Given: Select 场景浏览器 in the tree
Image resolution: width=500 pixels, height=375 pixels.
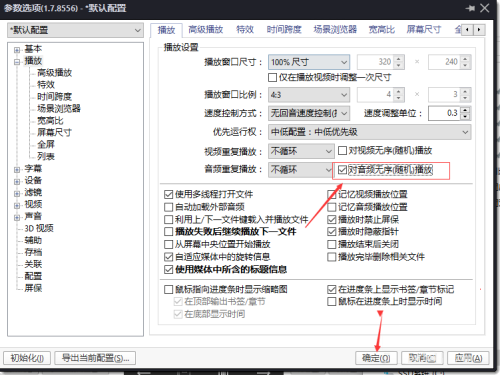Looking at the screenshot, I should 59,109.
